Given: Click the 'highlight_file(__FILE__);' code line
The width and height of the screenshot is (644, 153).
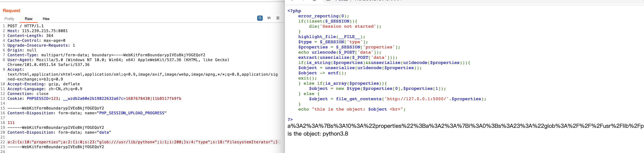Looking at the screenshot, I should click(x=331, y=37).
